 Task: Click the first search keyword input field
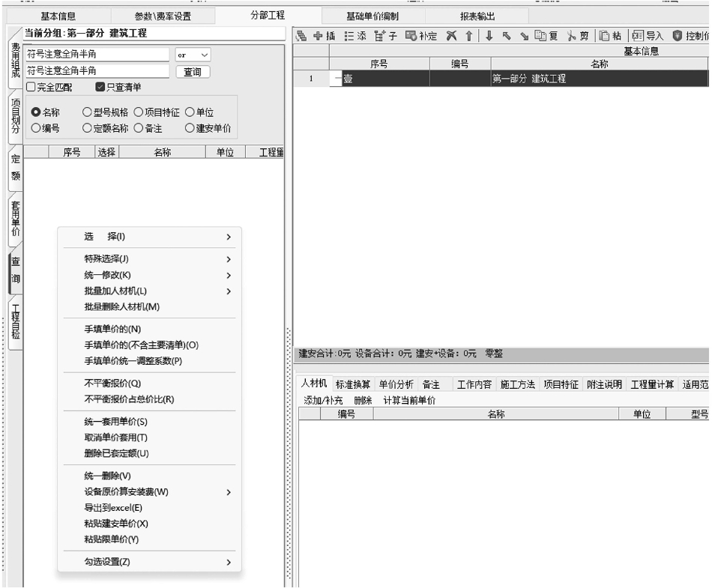(x=97, y=55)
